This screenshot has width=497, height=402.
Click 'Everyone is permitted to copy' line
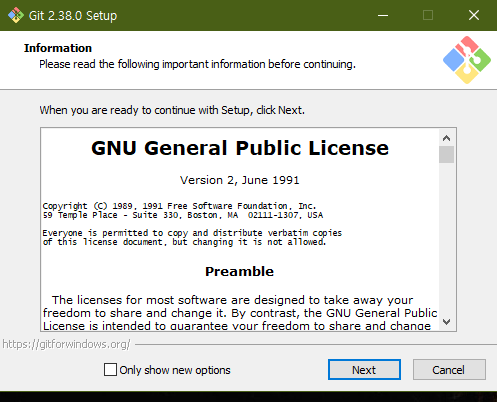192,233
